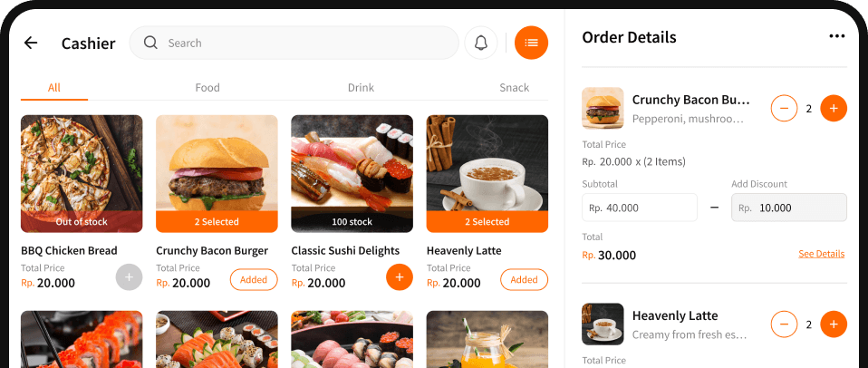Open the three-dot Order Details menu

(836, 36)
